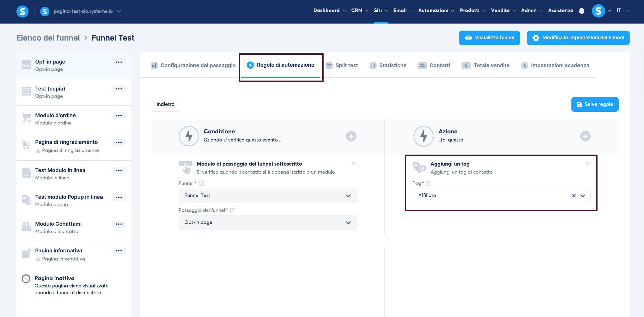Open options menu for Modulo d'ordine step
644x317 pixels.
coord(119,116)
